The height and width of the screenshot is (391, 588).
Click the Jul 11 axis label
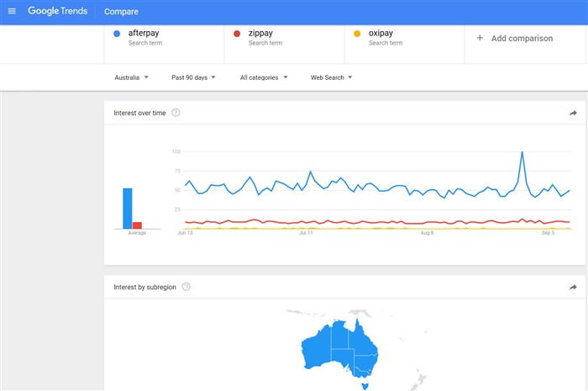coord(306,233)
